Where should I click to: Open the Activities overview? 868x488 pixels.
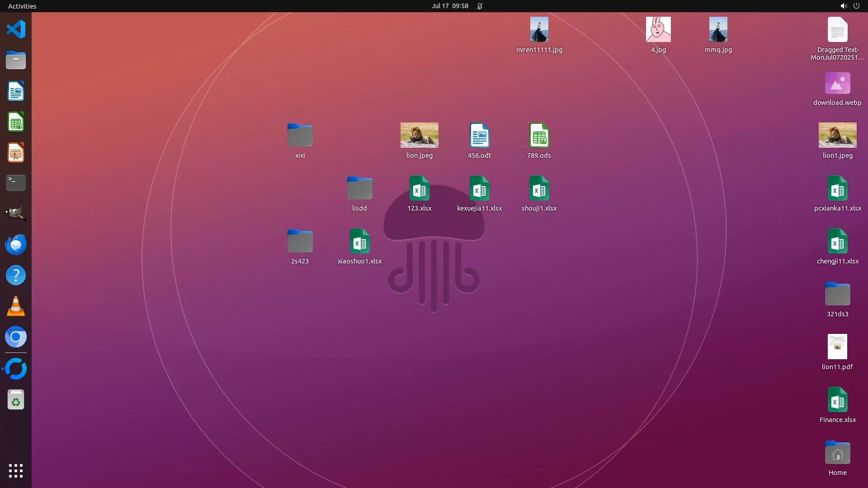point(22,6)
